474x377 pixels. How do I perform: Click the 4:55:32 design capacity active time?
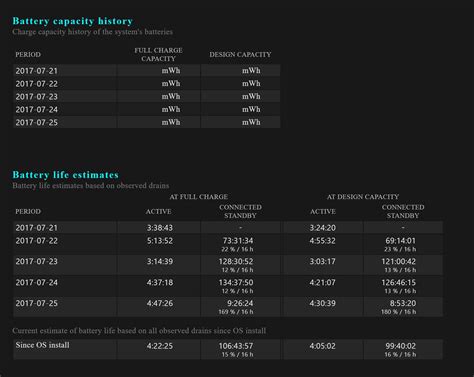(x=322, y=241)
